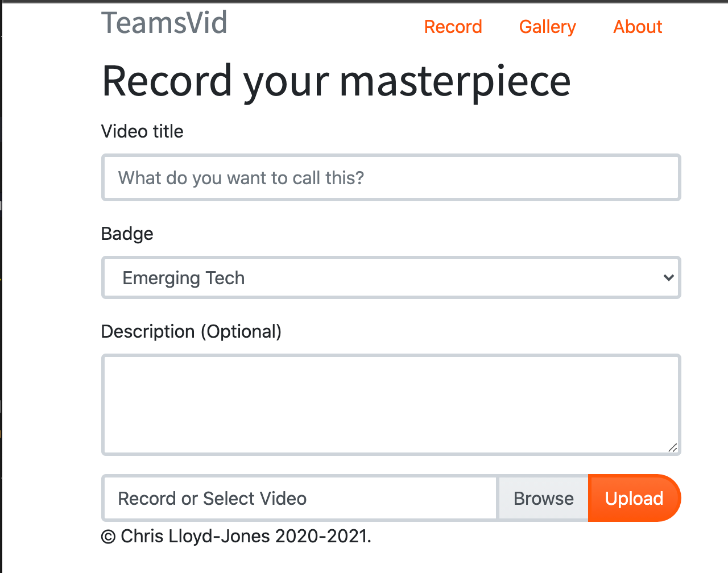Click the Record your masterpiece heading
Viewport: 728px width, 573px height.
[336, 81]
